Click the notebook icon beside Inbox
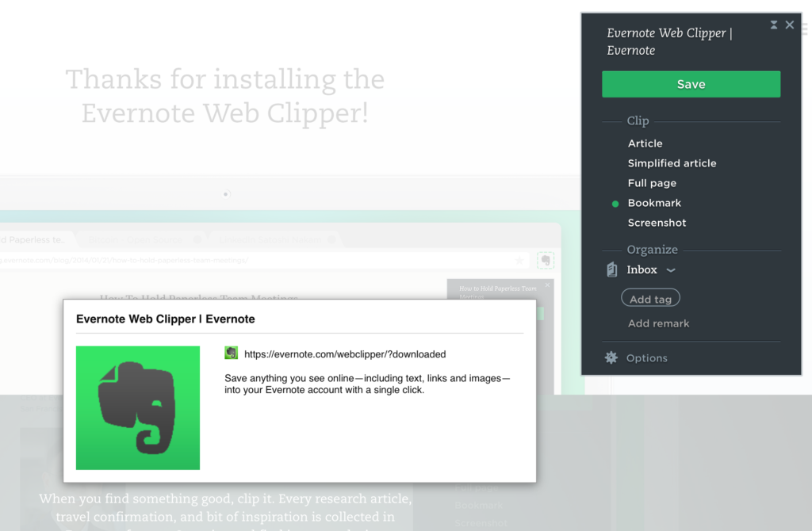 [611, 270]
